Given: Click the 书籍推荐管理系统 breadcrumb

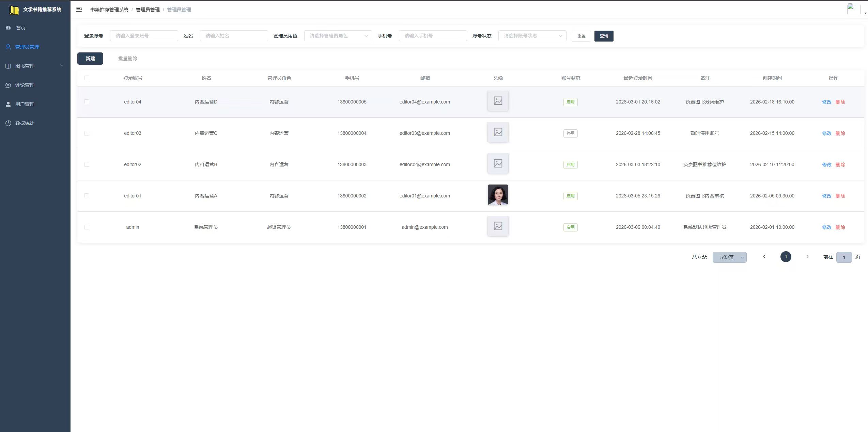Looking at the screenshot, I should tap(109, 10).
